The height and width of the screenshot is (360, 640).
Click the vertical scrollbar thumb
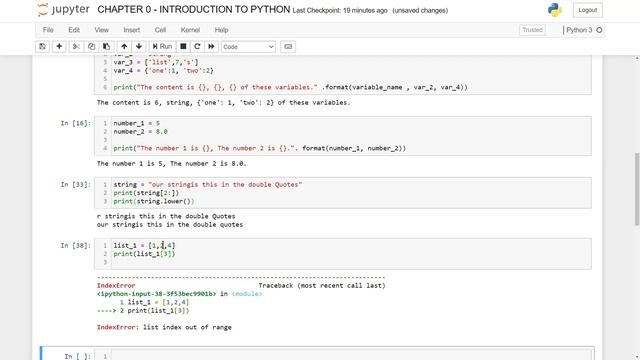point(637,189)
